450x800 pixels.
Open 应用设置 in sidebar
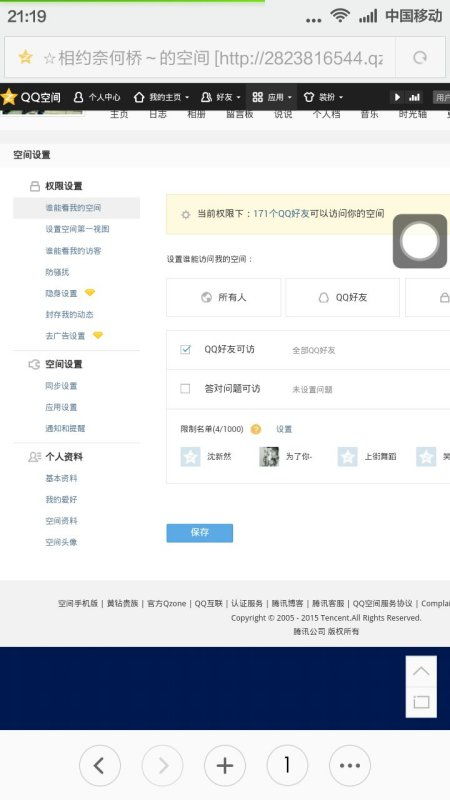(x=61, y=407)
